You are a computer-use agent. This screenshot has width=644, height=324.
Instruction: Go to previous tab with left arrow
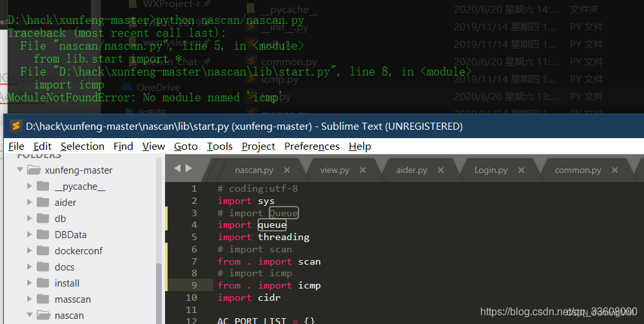pyautogui.click(x=177, y=168)
